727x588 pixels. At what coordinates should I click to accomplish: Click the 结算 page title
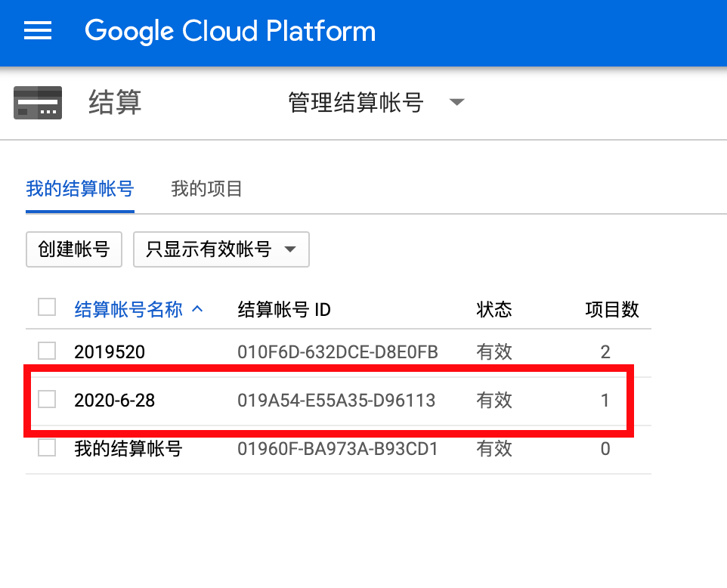click(115, 103)
